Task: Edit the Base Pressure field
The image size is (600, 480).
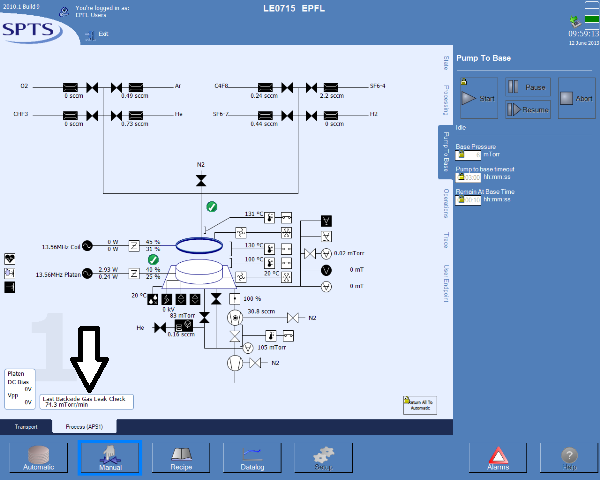Action: click(x=468, y=155)
